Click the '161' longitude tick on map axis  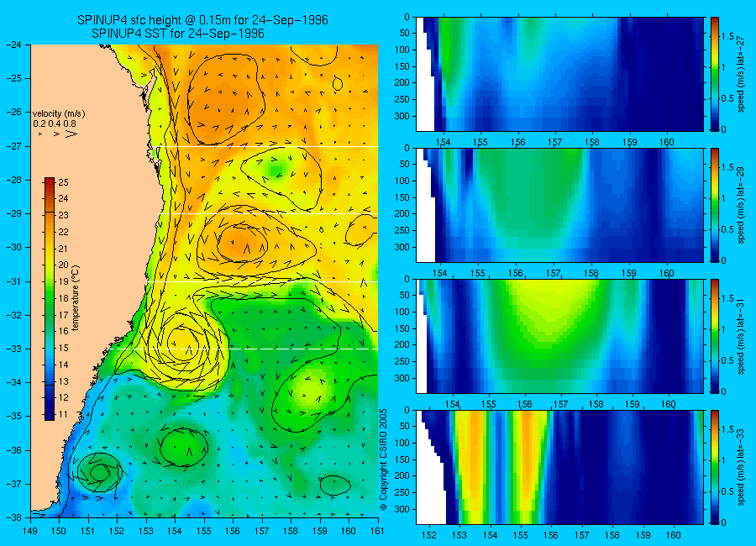pyautogui.click(x=377, y=531)
